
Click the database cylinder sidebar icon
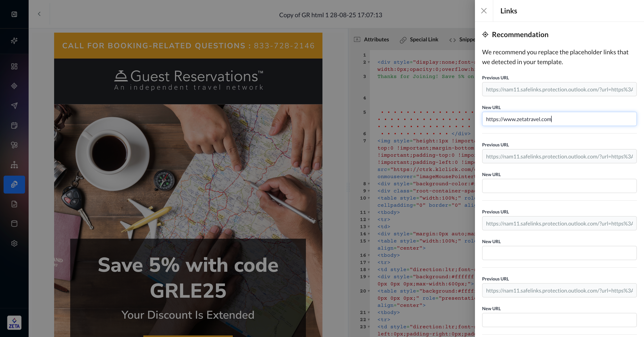click(x=14, y=223)
